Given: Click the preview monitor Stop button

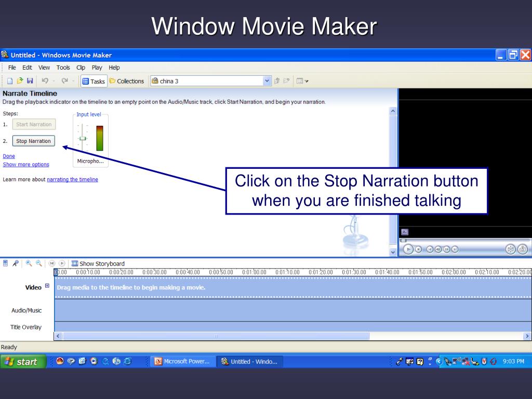Looking at the screenshot, I should coord(419,249).
